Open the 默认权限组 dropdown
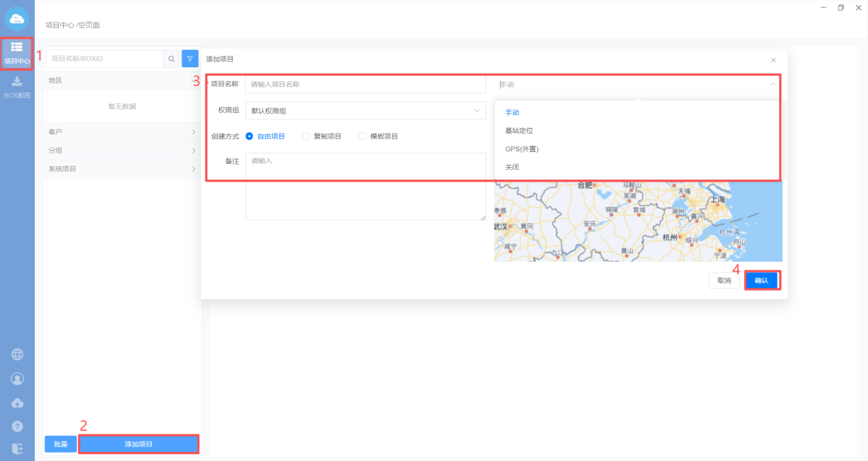 (x=365, y=110)
